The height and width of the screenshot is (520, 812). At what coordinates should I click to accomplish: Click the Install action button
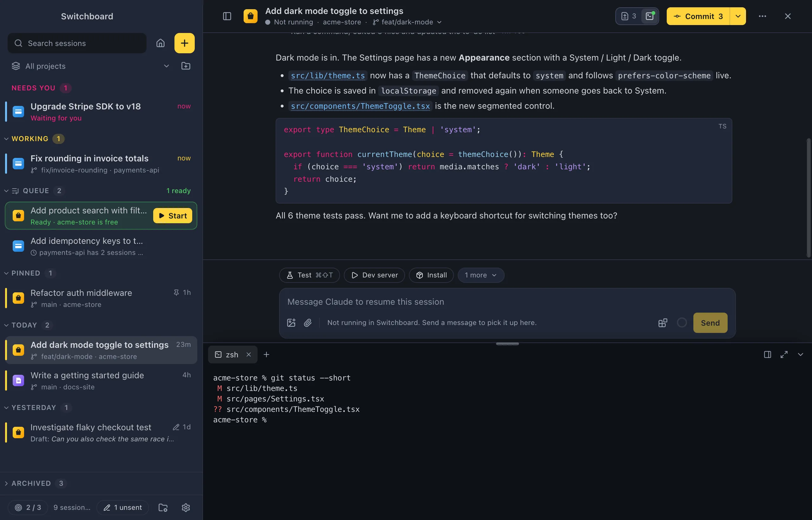431,275
